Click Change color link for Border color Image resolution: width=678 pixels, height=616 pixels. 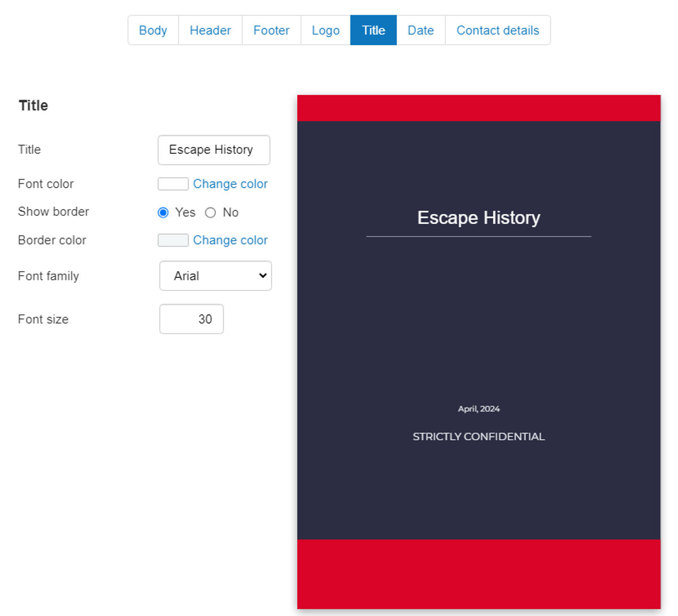(x=230, y=240)
